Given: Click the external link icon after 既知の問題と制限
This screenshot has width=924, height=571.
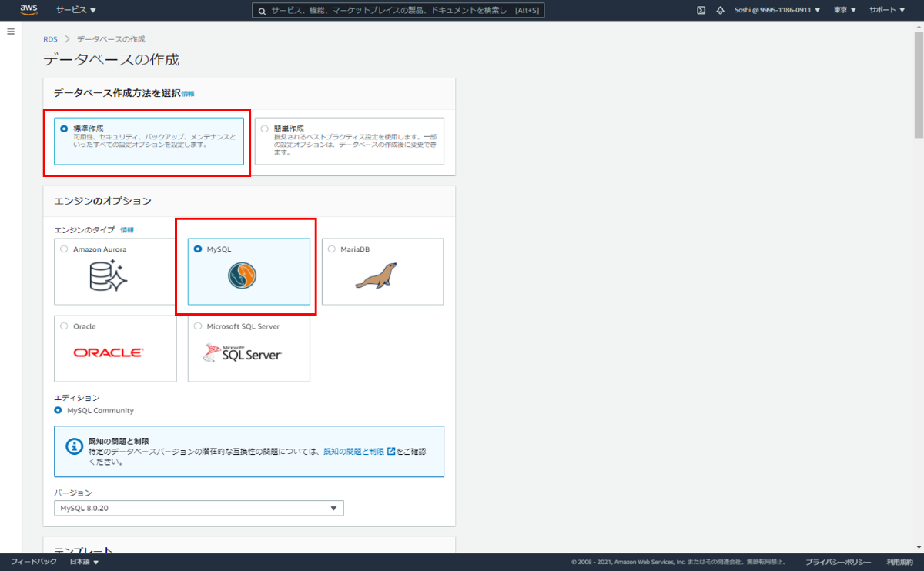Looking at the screenshot, I should coord(391,452).
